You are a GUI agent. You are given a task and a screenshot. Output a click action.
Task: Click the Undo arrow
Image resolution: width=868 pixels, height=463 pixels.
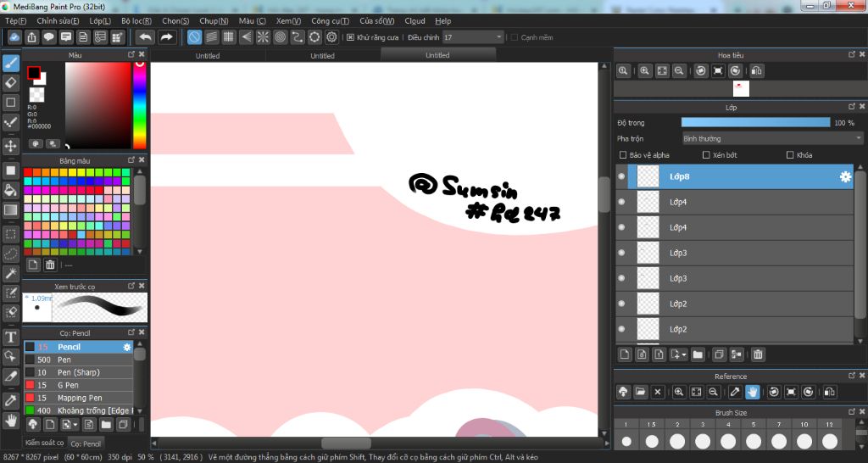point(145,37)
